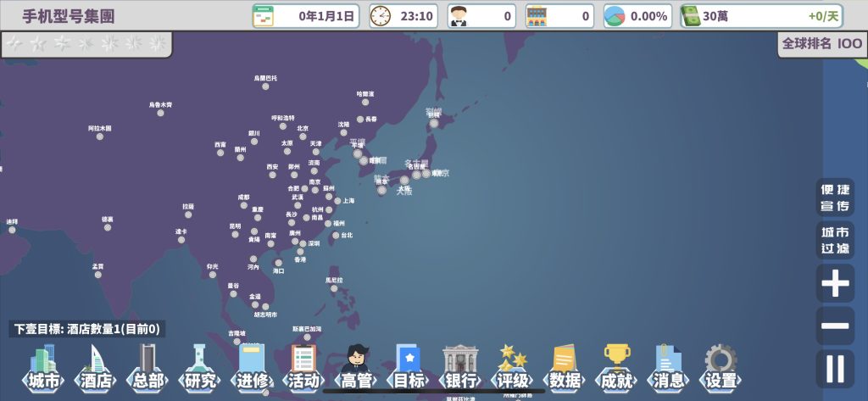Click the cash icon beside 30萬
This screenshot has width=868, height=401.
click(x=690, y=16)
